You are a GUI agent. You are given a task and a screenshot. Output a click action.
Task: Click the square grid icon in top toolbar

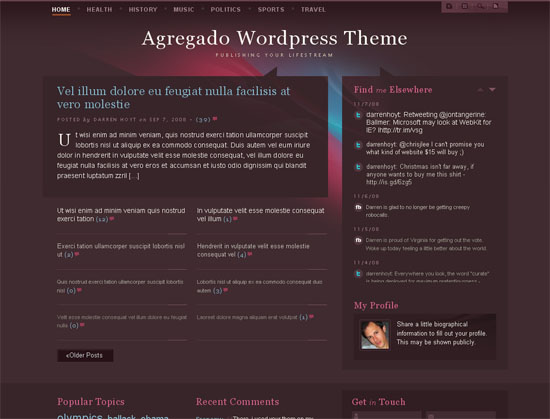tap(465, 6)
